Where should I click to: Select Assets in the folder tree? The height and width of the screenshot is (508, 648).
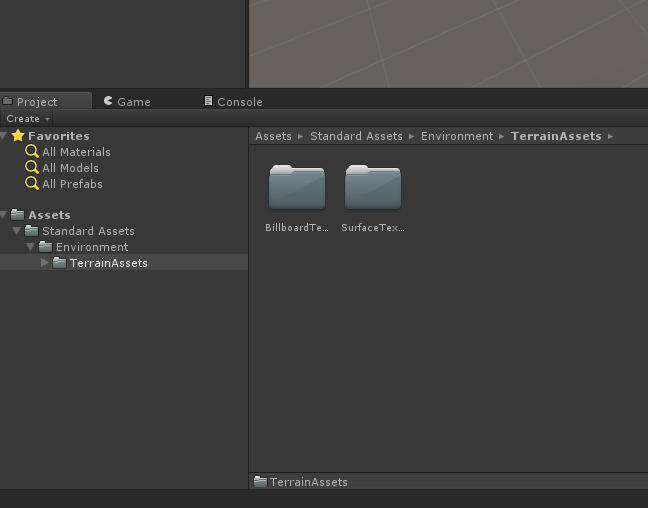pos(49,215)
